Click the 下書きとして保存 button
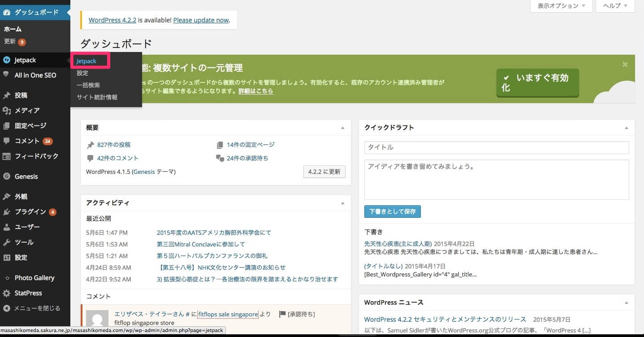Image resolution: width=644 pixels, height=337 pixels. pos(393,212)
